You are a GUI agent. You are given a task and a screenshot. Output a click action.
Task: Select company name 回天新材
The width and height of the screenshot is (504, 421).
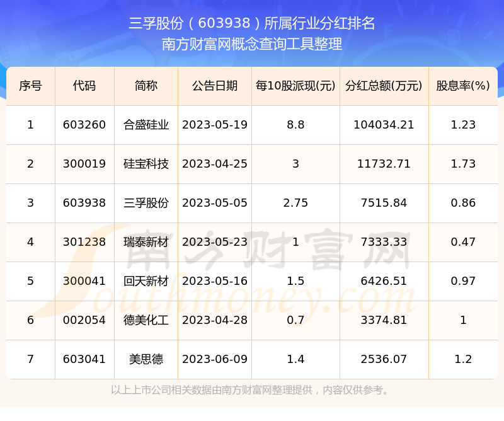[146, 281]
